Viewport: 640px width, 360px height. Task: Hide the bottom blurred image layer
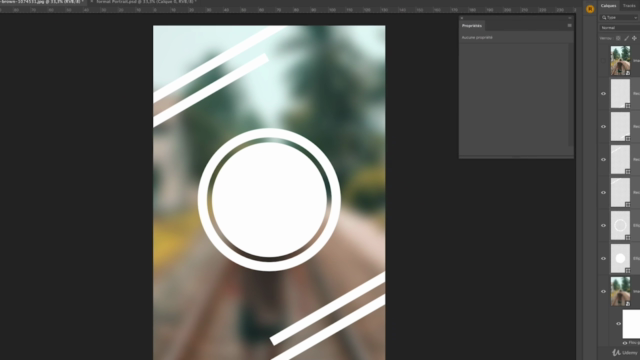pyautogui.click(x=603, y=291)
